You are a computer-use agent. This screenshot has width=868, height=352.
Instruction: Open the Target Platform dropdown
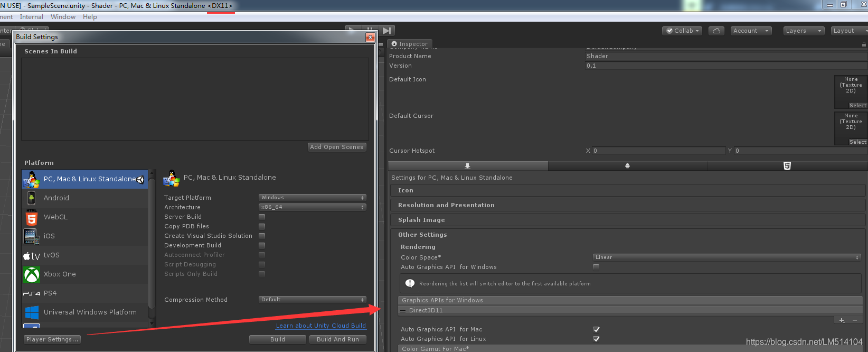(x=313, y=198)
